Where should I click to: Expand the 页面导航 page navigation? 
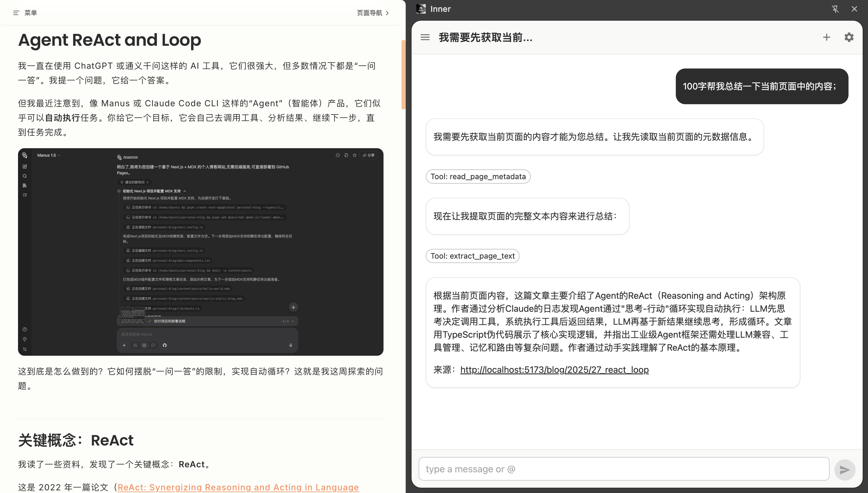[373, 13]
